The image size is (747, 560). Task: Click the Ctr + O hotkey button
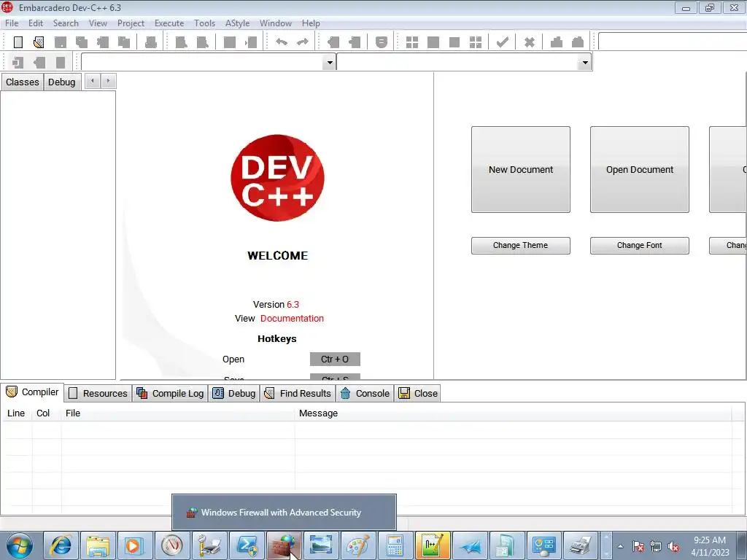click(335, 359)
